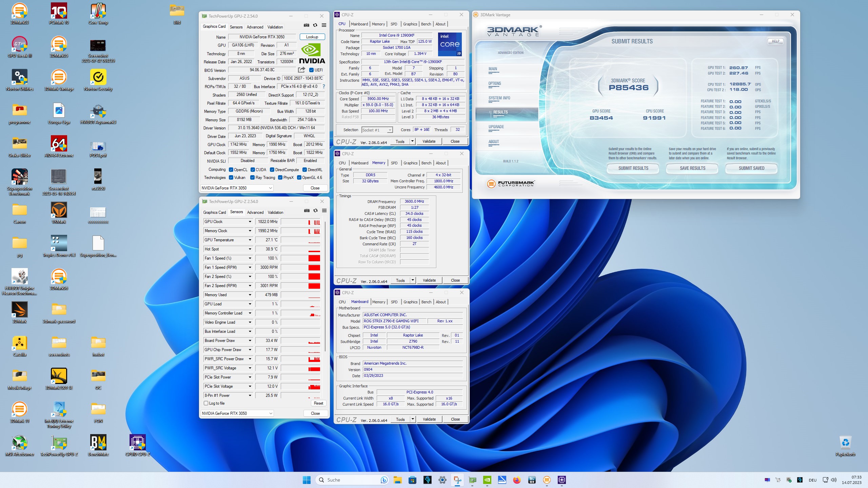Open the Settings gear on the taskbar
The image size is (868, 488).
pos(442,480)
